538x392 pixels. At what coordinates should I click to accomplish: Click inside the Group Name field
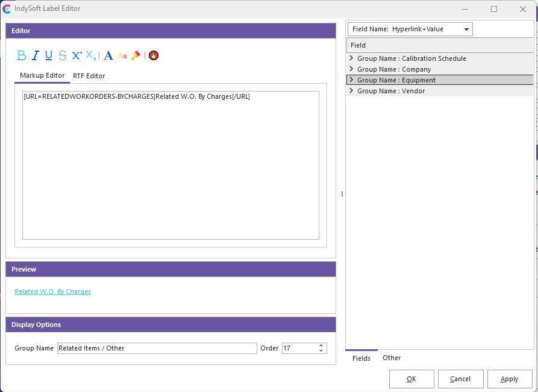coord(157,348)
